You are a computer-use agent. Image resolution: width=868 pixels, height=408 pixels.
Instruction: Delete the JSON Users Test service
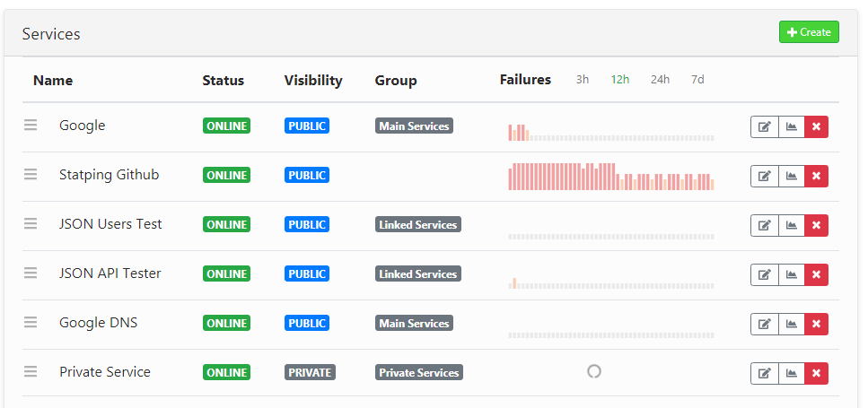tap(816, 225)
